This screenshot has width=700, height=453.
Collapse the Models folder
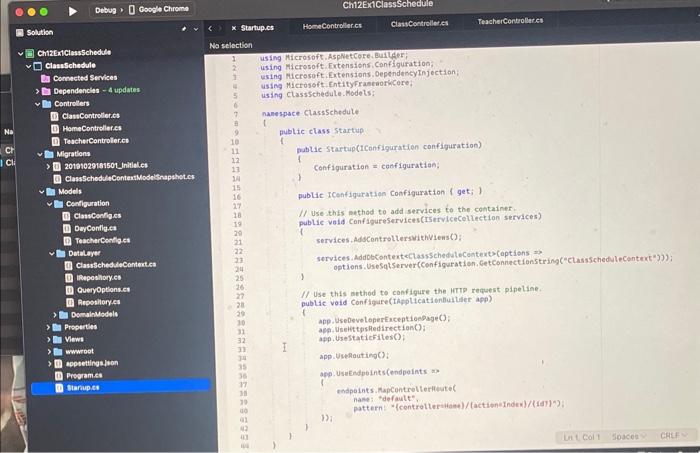tap(42, 192)
